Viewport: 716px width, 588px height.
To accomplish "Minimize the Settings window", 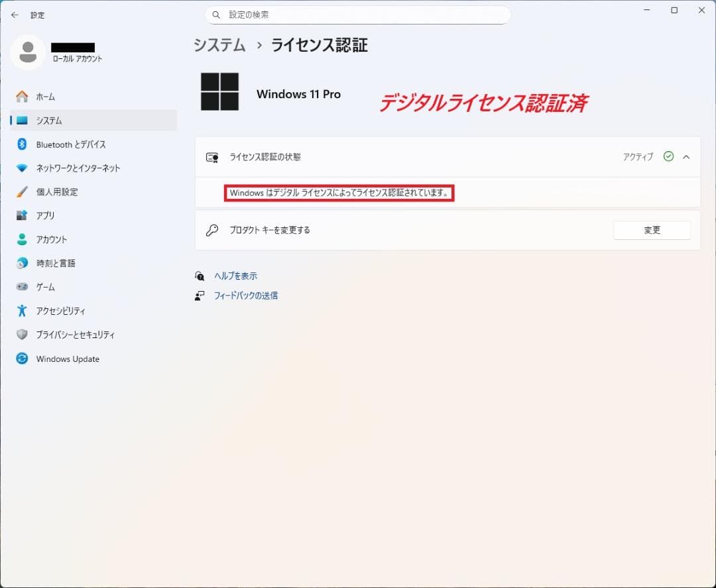I will 647,10.
